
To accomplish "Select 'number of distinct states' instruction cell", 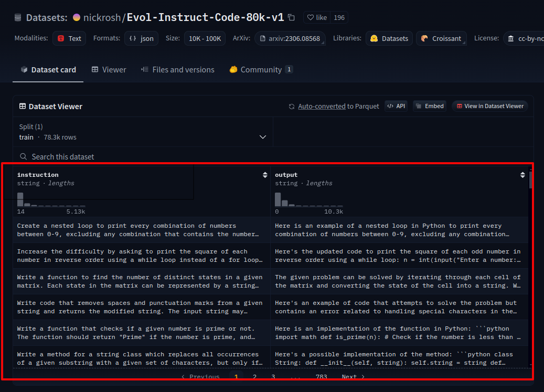I will click(142, 281).
